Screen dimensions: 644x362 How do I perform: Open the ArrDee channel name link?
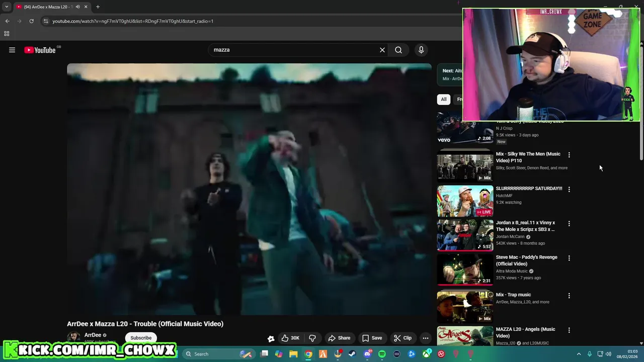[93, 335]
